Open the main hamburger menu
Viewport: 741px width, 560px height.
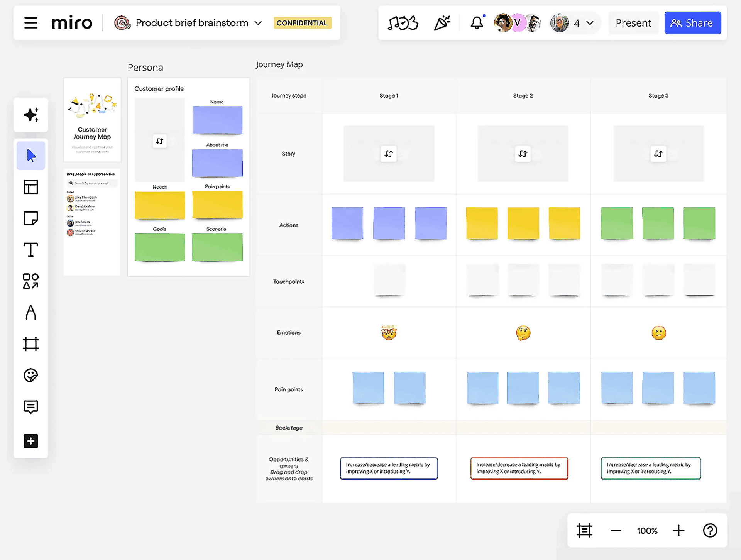[31, 23]
